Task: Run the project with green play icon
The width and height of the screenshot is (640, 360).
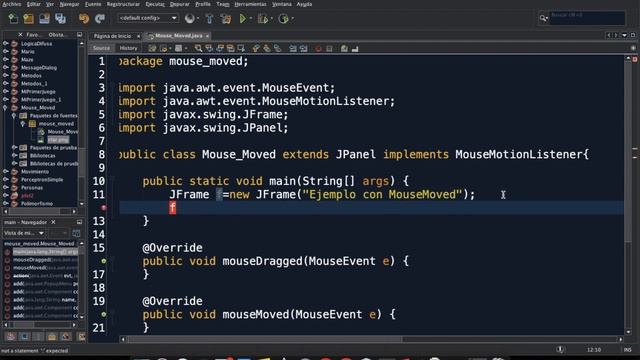Action: pos(242,18)
